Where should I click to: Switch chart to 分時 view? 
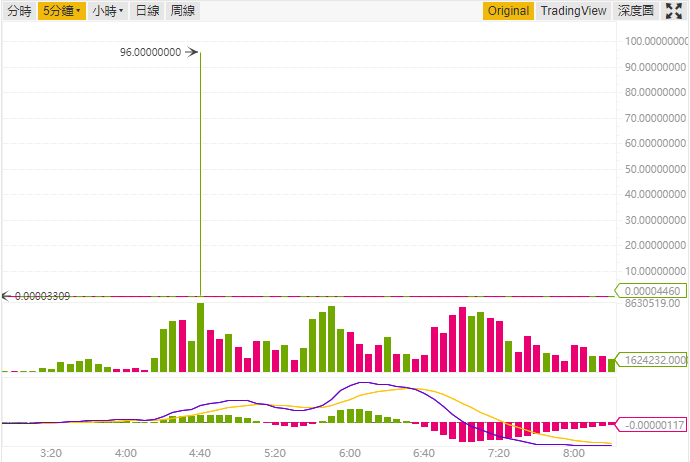19,11
